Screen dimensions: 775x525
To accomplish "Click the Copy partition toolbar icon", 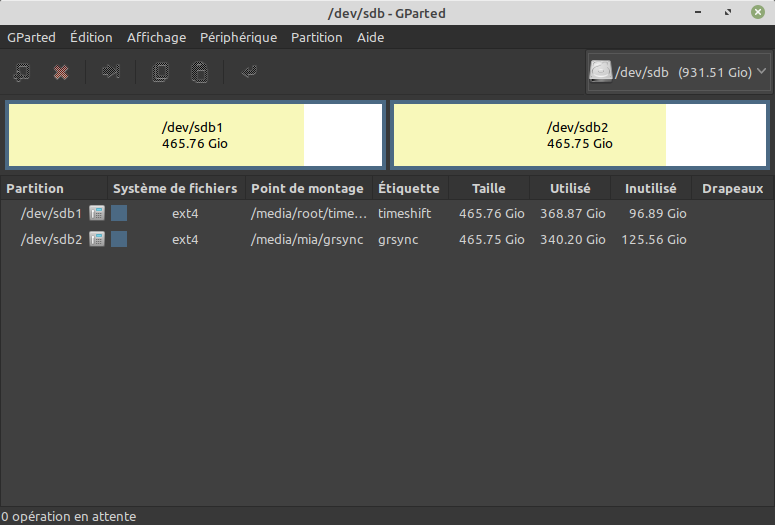I will point(160,72).
